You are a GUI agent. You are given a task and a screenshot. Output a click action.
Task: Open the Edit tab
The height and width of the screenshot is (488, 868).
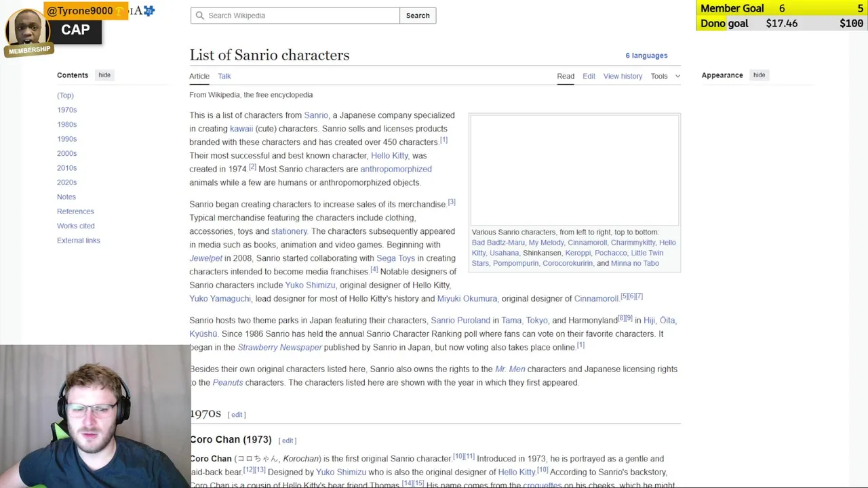click(589, 76)
